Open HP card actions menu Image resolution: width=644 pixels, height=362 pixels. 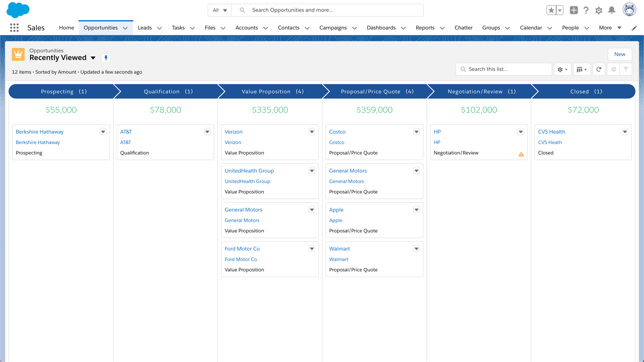(521, 132)
